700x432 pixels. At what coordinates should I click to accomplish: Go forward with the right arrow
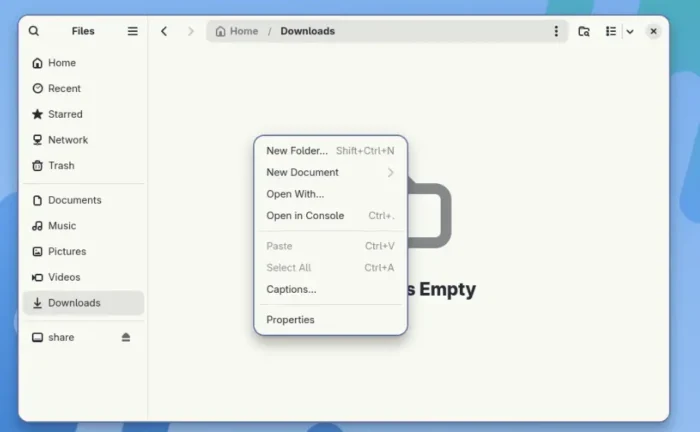[191, 31]
